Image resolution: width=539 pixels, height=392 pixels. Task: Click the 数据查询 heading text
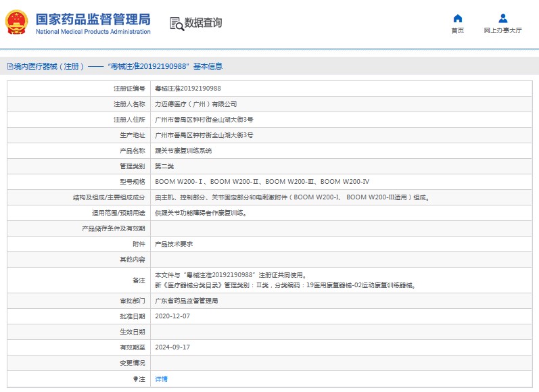203,23
